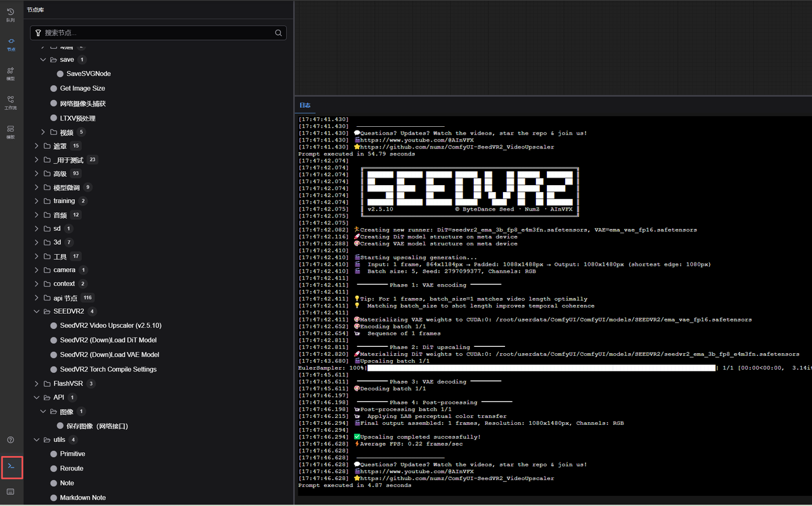Viewport: 812px width, 506px height.
Task: Click the help question-mark icon in sidebar
Action: [x=11, y=439]
